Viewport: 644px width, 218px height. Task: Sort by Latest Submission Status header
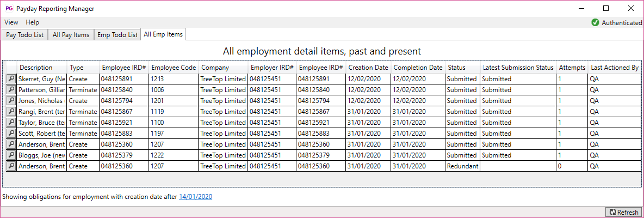[x=518, y=68]
